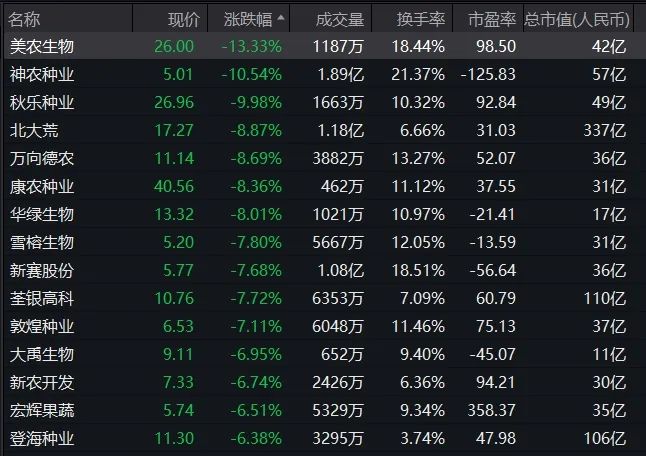Viewport: 646px width, 456px height.
Task: Click 登海种业 at the list bottom
Action: pos(41,438)
